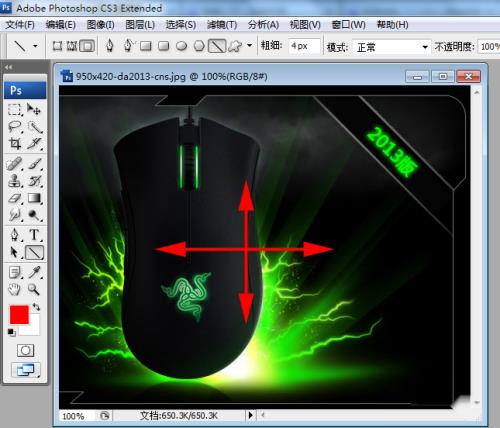Toggle Quick Mask mode
The image size is (500, 428).
click(x=25, y=350)
